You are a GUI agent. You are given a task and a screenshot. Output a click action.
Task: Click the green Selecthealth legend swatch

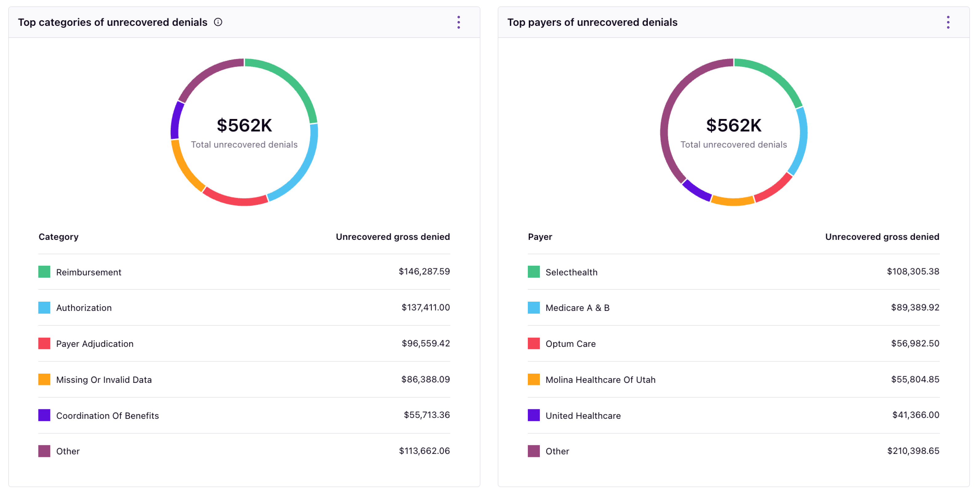[533, 272]
